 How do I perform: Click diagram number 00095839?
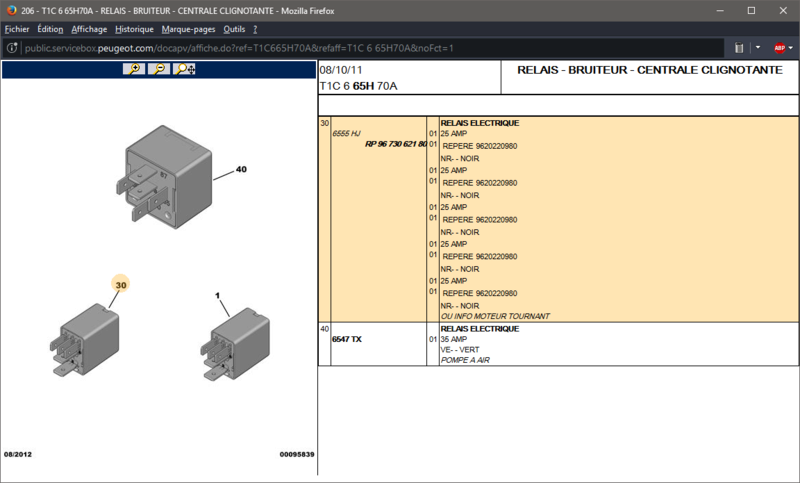(x=297, y=454)
